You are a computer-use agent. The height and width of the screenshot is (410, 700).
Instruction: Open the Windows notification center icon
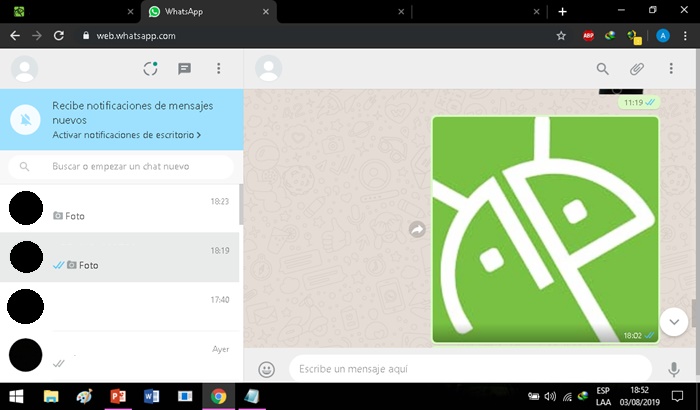click(677, 396)
